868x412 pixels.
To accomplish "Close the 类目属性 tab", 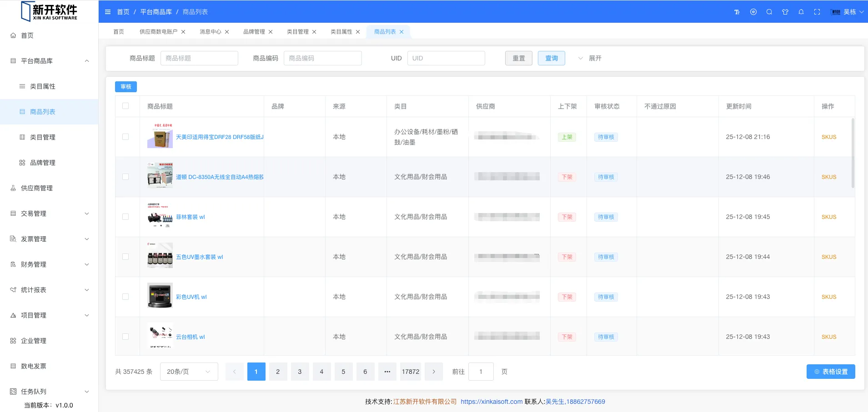I will coord(358,32).
